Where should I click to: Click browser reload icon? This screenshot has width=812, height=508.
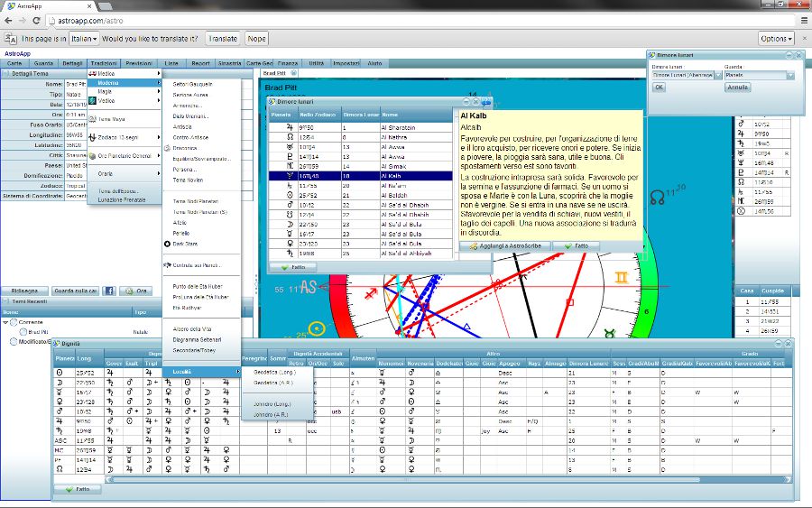click(47, 18)
